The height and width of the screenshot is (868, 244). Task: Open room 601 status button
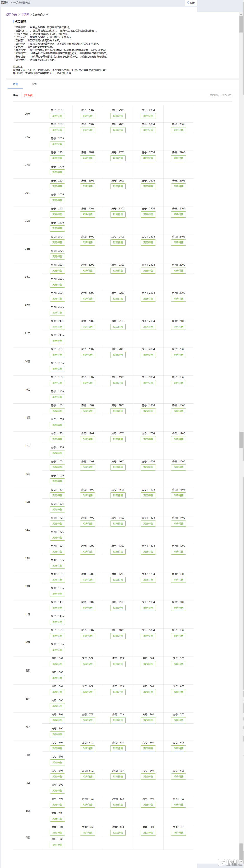point(57,748)
